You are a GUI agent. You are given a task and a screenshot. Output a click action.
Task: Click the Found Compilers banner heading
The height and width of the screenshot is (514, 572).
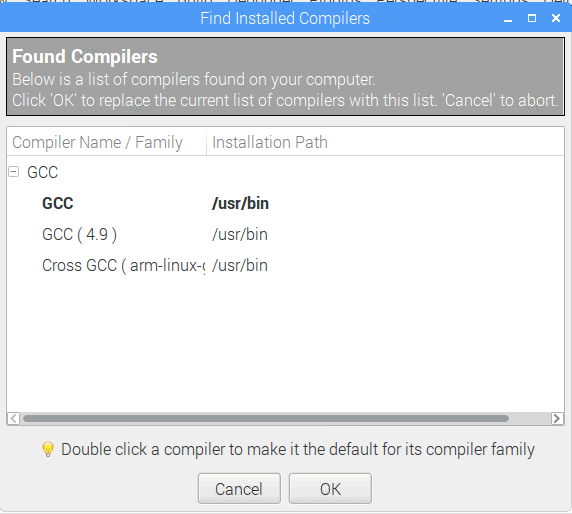pos(85,57)
